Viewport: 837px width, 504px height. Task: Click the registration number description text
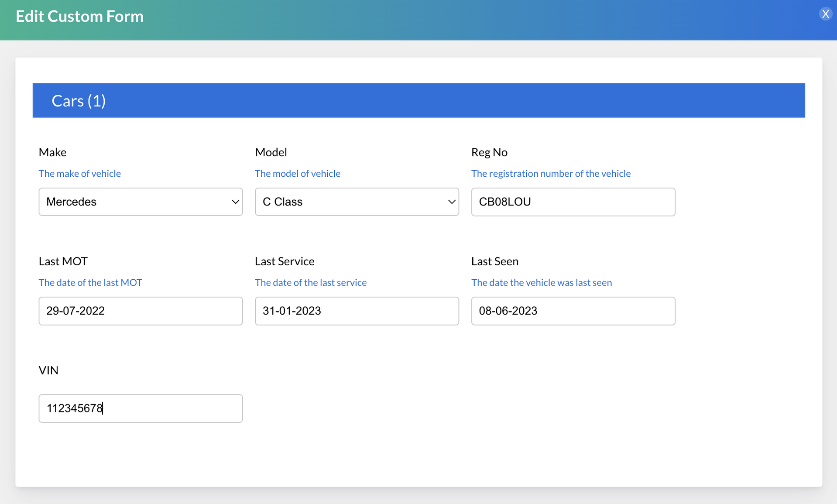click(550, 174)
